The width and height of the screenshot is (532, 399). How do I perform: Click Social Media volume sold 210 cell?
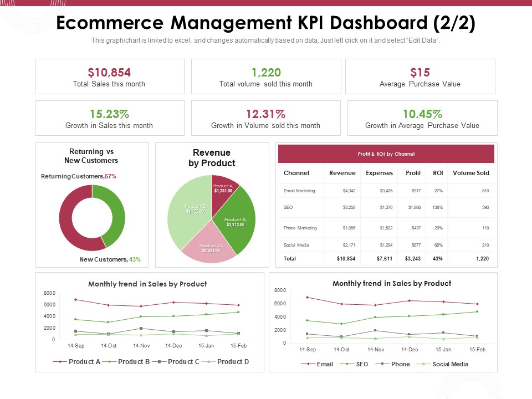click(x=485, y=245)
